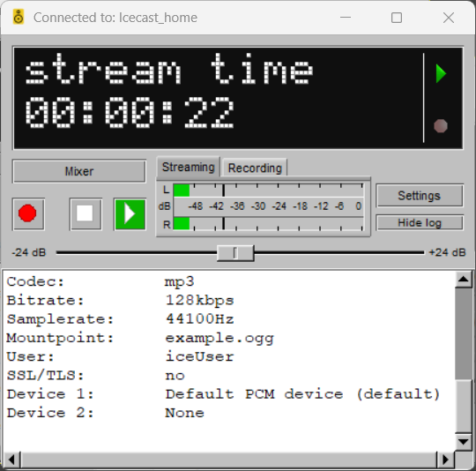Click the recording status dot in the display
This screenshot has height=471, width=476.
pos(441,126)
